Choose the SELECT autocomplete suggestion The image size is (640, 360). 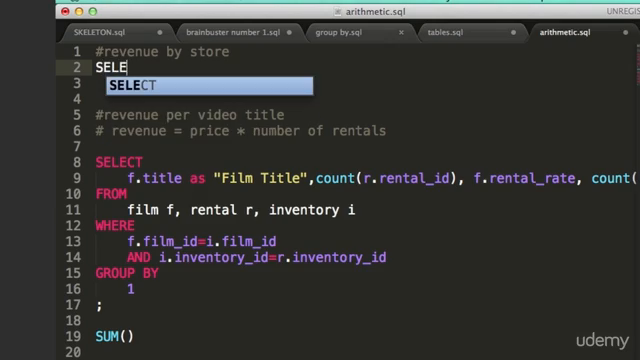tap(210, 86)
